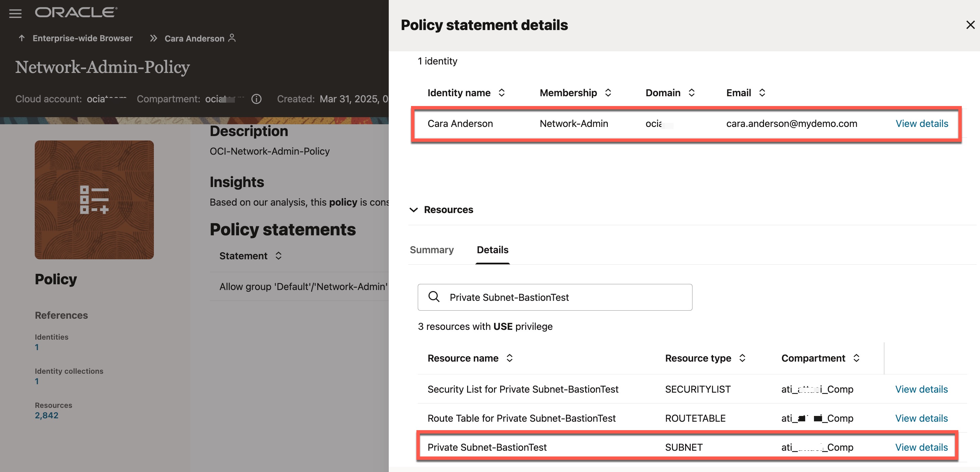Select the Details tab
Screen dimensions: 980x472
[x=492, y=250]
